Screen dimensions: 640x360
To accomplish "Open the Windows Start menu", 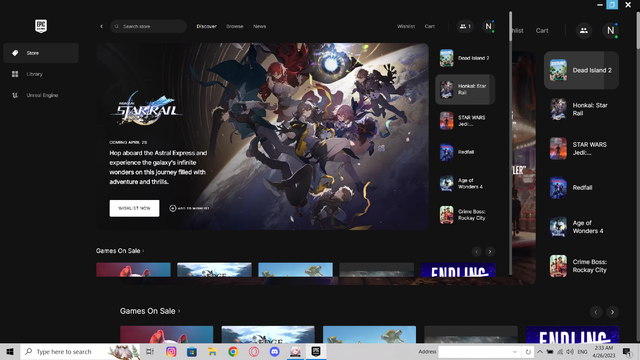I will [10, 351].
